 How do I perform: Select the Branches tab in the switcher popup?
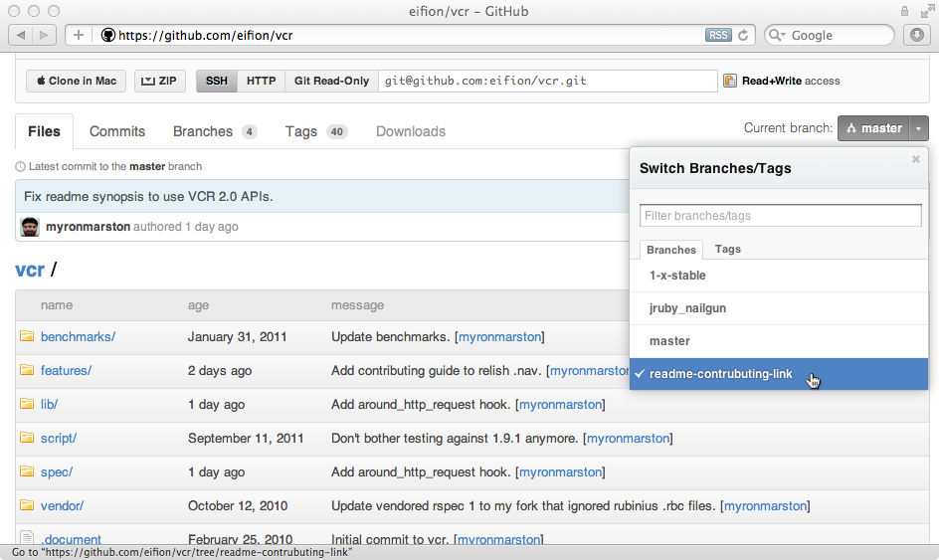click(671, 250)
